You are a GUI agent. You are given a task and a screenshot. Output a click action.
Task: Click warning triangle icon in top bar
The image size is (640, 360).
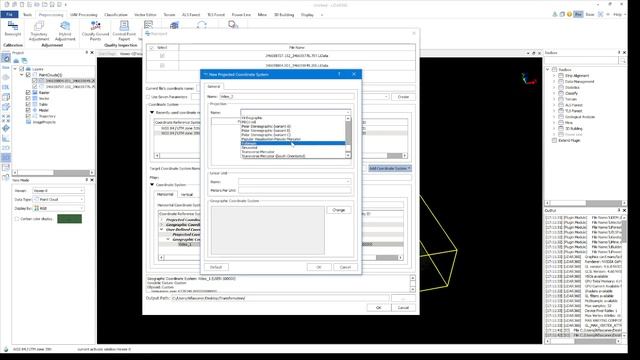click(x=555, y=14)
